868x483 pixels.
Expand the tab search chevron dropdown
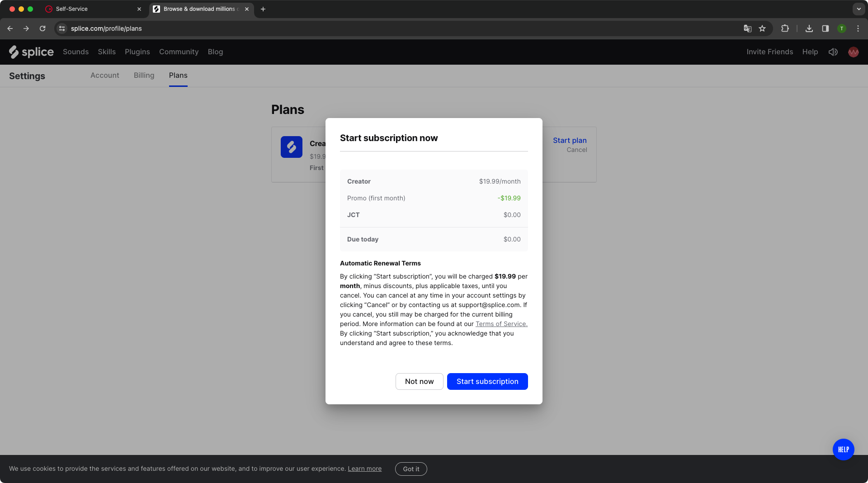(x=859, y=9)
